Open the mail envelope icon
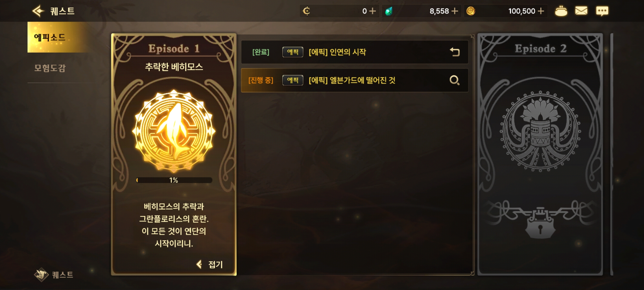This screenshot has height=290, width=644. click(581, 11)
